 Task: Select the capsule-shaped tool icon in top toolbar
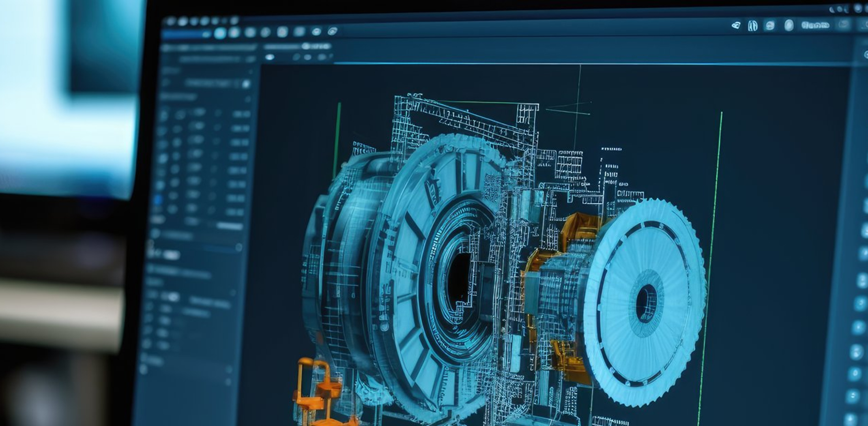789,26
